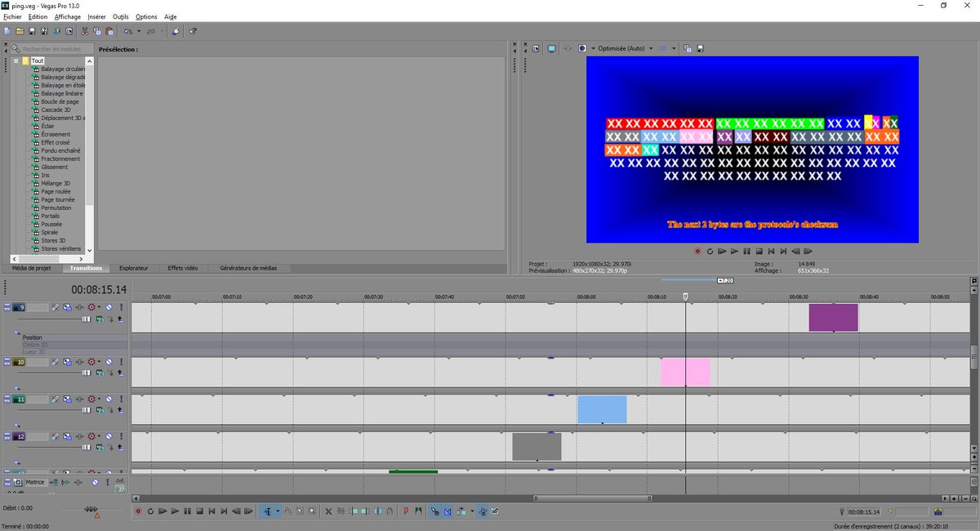Toggle solo on track 12
Image resolution: width=980 pixels, height=531 pixels.
click(x=121, y=437)
